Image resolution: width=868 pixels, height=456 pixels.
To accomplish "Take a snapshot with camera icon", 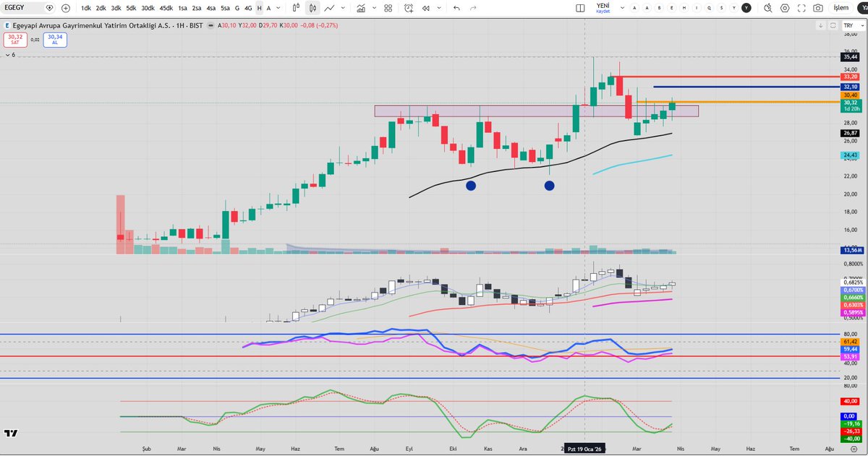I will [x=818, y=8].
